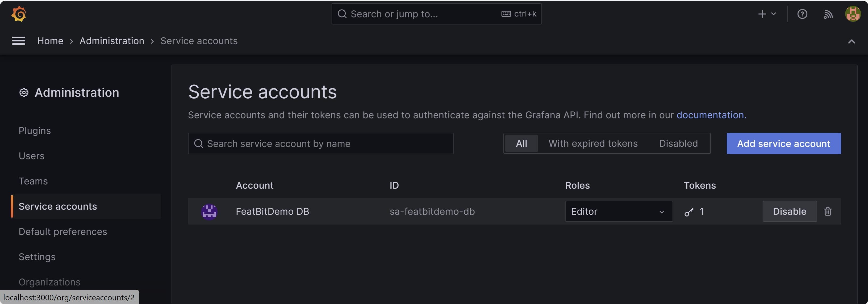Open the help question mark icon

point(802,14)
